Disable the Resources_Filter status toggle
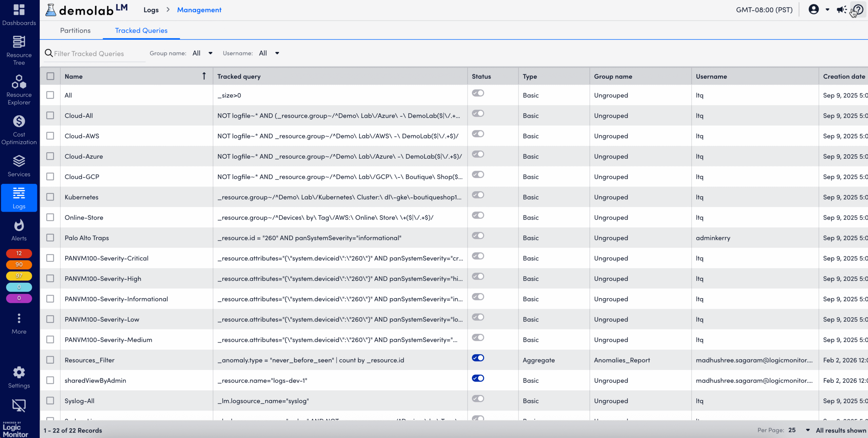This screenshot has width=868, height=438. pos(478,358)
